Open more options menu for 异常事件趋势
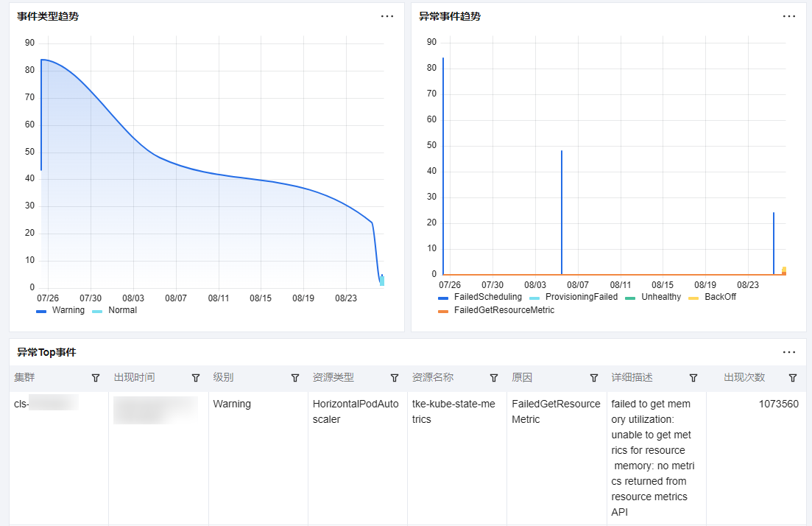 point(789,17)
